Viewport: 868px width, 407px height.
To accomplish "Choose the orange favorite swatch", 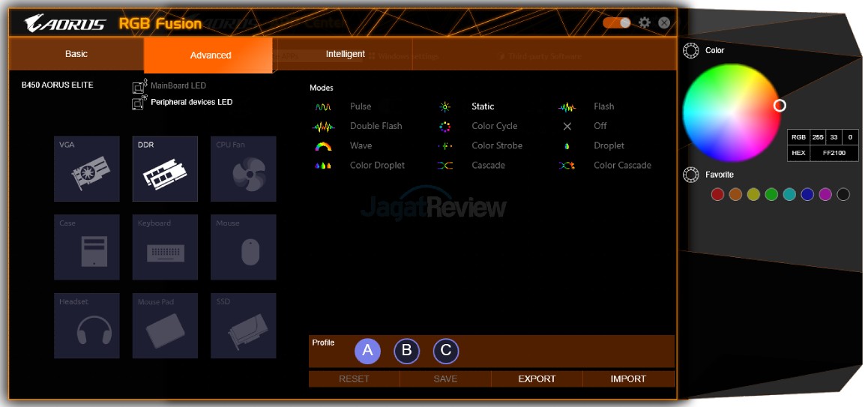I will (x=735, y=194).
